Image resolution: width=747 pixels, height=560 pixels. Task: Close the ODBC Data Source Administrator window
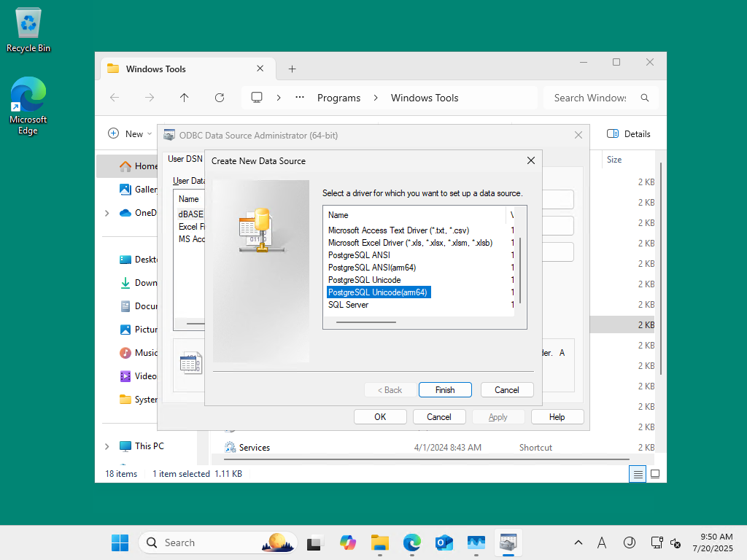tap(578, 135)
